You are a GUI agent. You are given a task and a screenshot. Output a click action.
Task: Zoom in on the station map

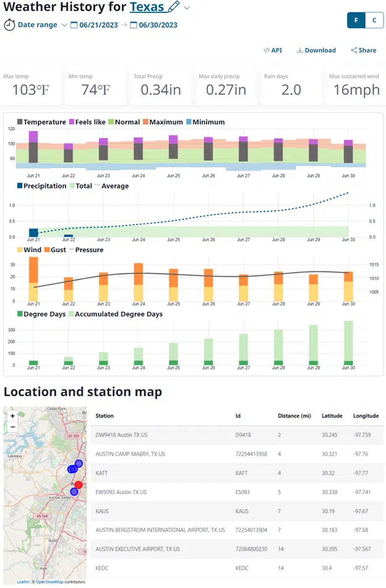[12, 416]
